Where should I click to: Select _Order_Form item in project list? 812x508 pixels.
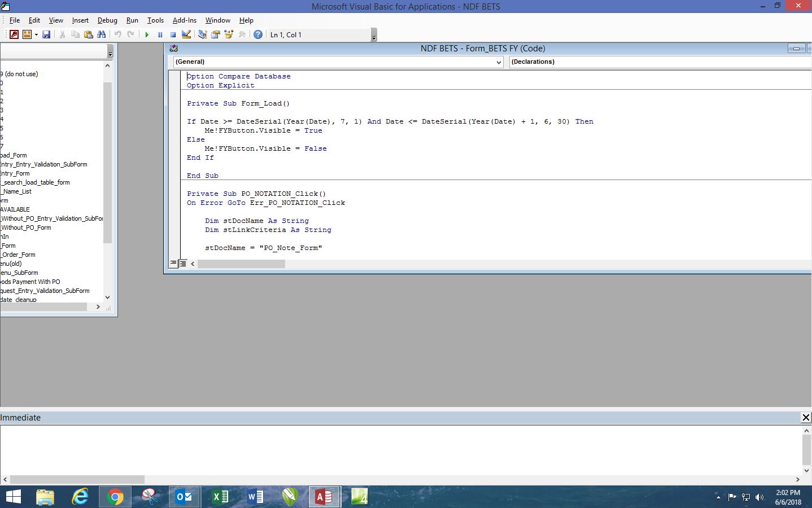tap(18, 255)
